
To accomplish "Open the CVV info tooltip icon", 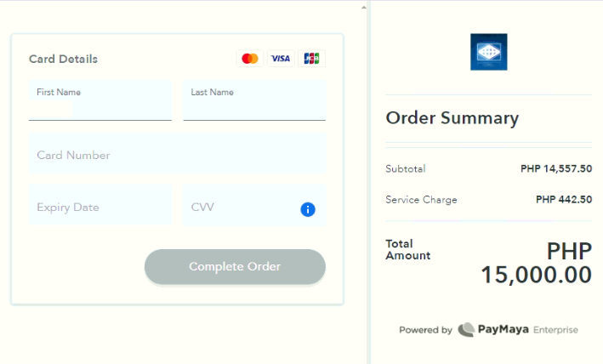I will (308, 209).
